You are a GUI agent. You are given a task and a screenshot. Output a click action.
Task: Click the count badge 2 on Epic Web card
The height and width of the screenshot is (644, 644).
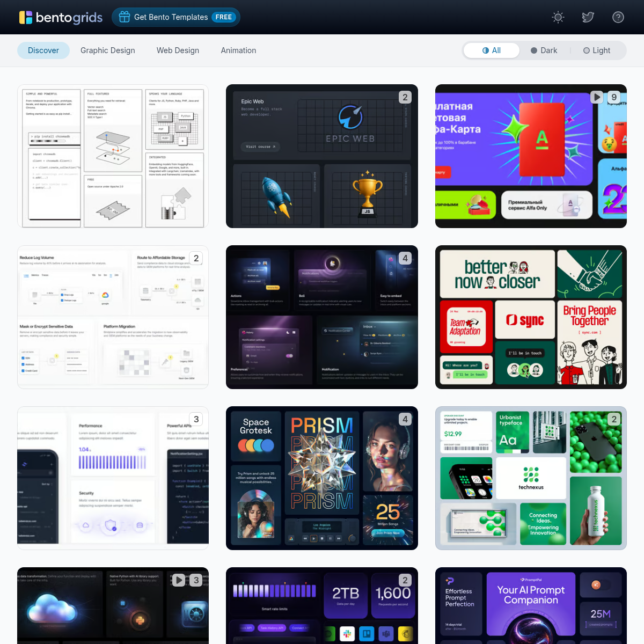coord(405,97)
